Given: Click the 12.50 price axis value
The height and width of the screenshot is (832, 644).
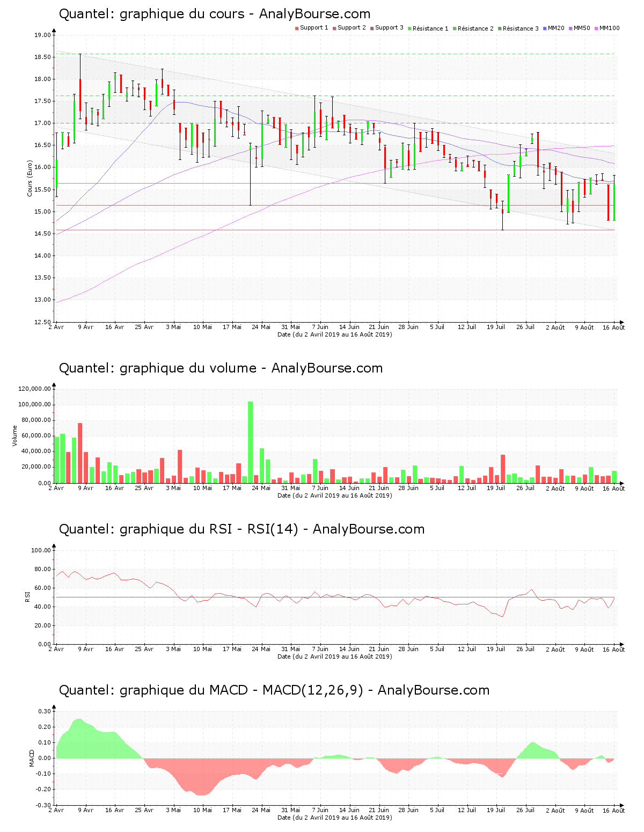Looking at the screenshot, I should (42, 322).
